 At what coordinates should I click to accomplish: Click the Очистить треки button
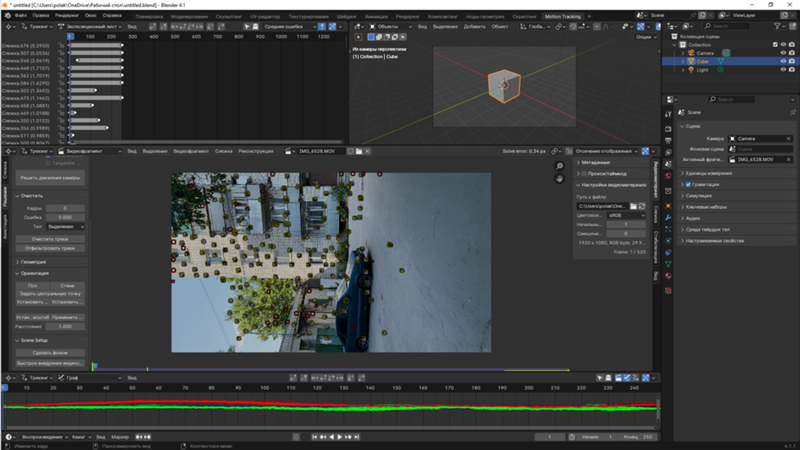point(49,239)
